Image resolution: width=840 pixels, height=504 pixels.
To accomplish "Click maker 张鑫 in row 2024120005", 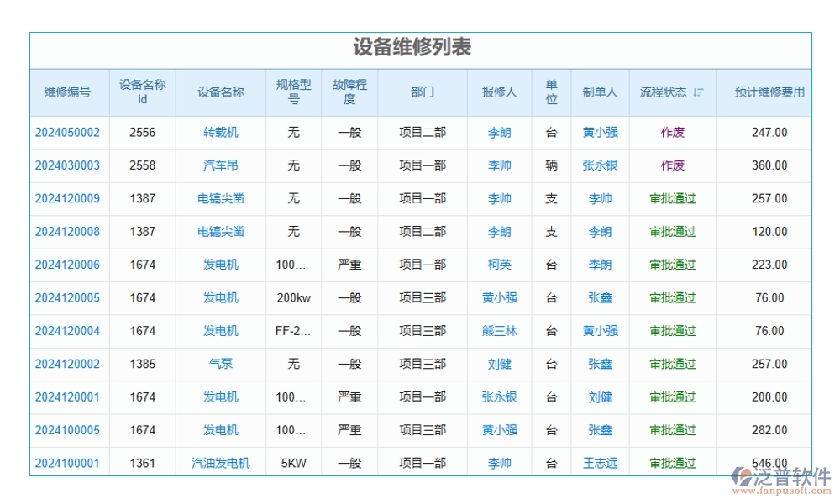I will 600,297.
